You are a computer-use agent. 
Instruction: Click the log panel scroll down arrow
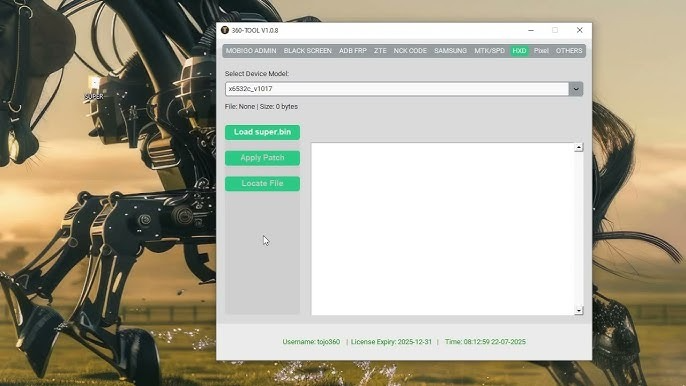pos(579,310)
